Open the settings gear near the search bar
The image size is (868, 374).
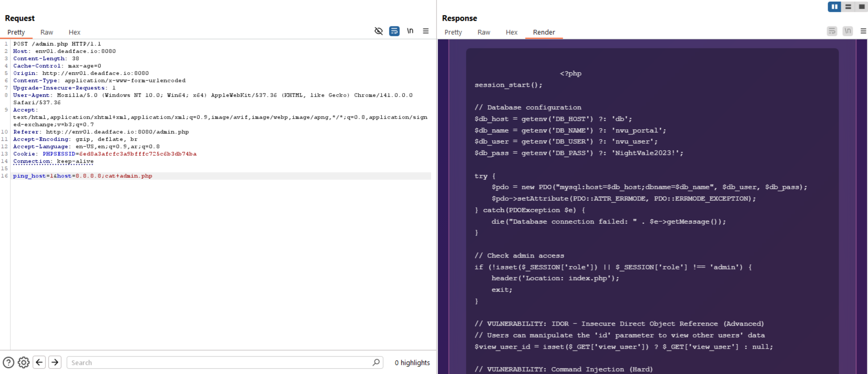(23, 362)
